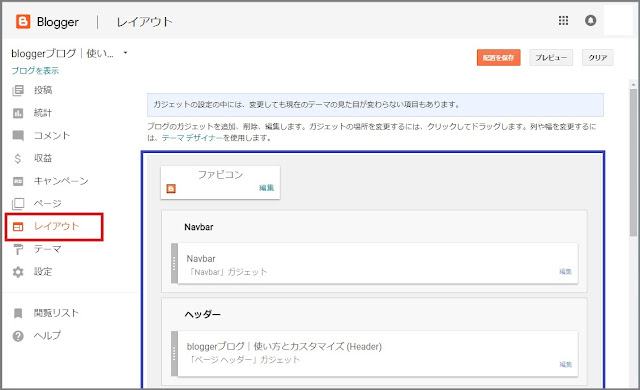Click the Navbar gadget card title
The height and width of the screenshot is (390, 640).
(201, 259)
